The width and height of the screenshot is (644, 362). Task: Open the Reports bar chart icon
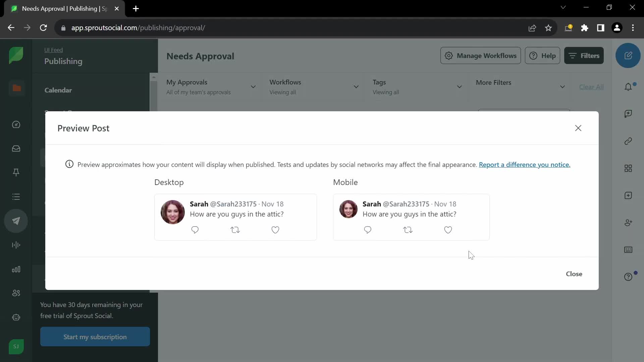tap(16, 269)
